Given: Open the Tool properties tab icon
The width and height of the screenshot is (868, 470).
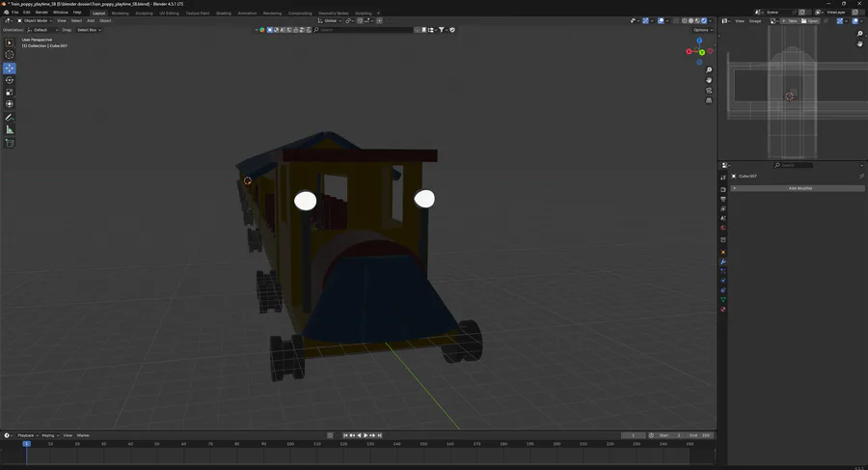Looking at the screenshot, I should coord(723,178).
